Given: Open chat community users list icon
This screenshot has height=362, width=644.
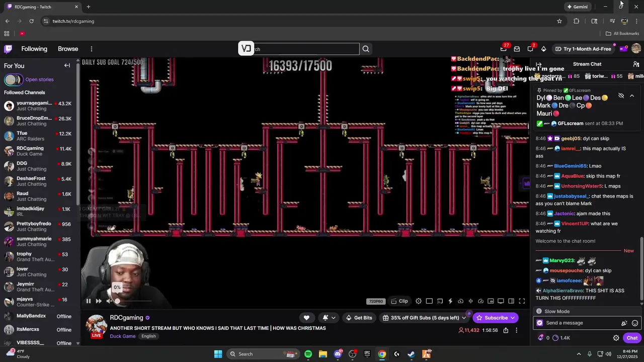Looking at the screenshot, I should pyautogui.click(x=636, y=64).
